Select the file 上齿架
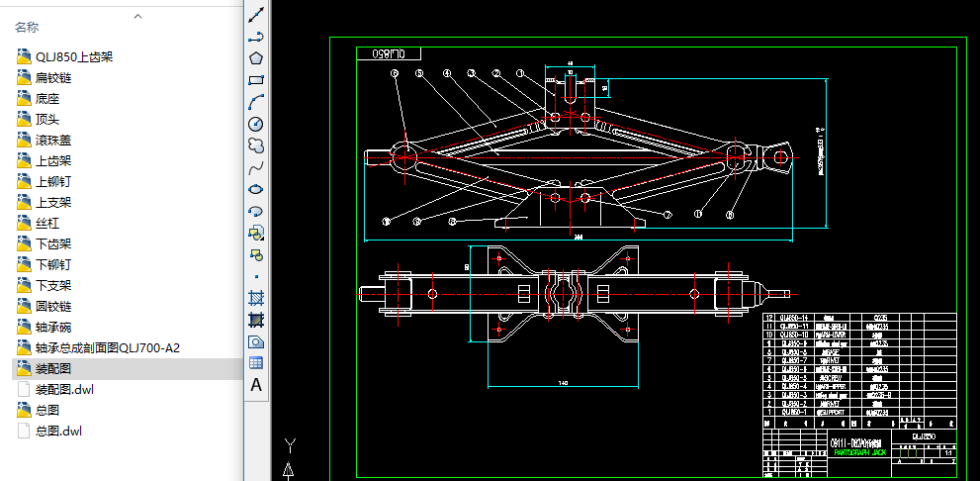Image resolution: width=980 pixels, height=481 pixels. point(53,161)
